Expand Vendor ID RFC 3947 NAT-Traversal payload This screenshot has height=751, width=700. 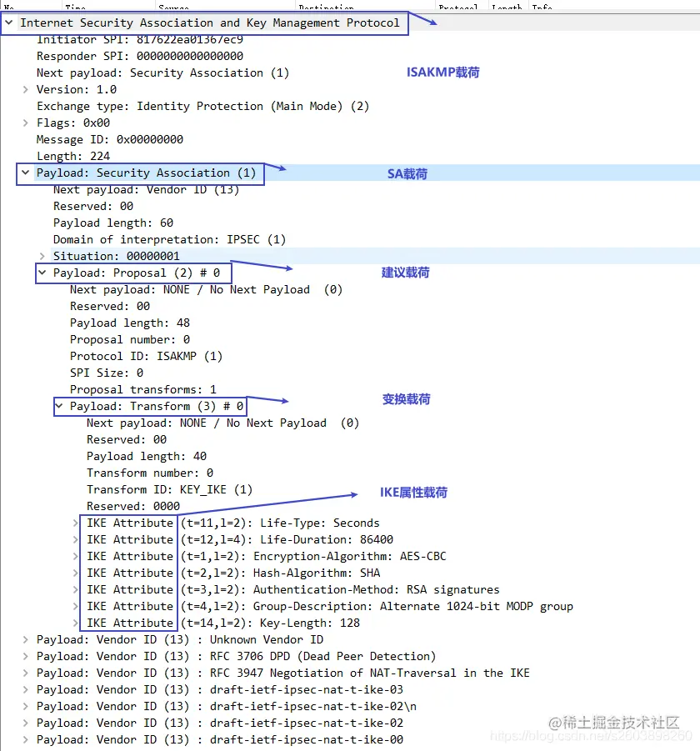pos(25,673)
